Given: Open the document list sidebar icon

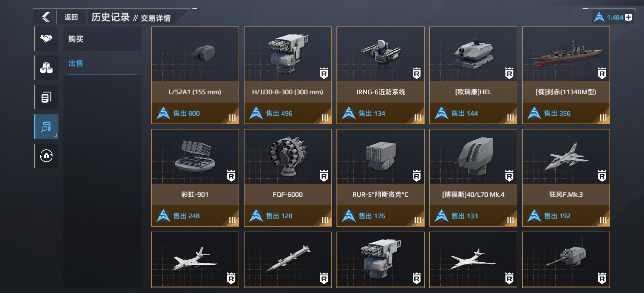Looking at the screenshot, I should [x=46, y=97].
